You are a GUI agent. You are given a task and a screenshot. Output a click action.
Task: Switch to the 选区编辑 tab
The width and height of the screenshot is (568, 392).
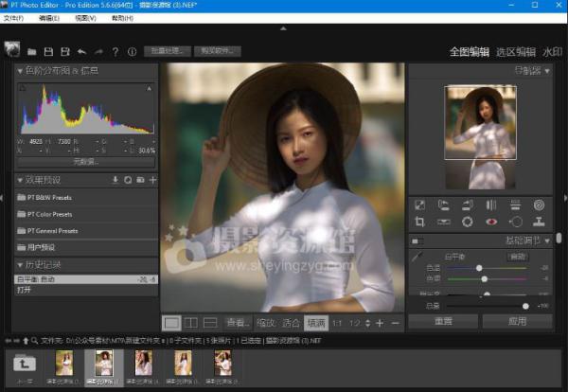pos(516,51)
